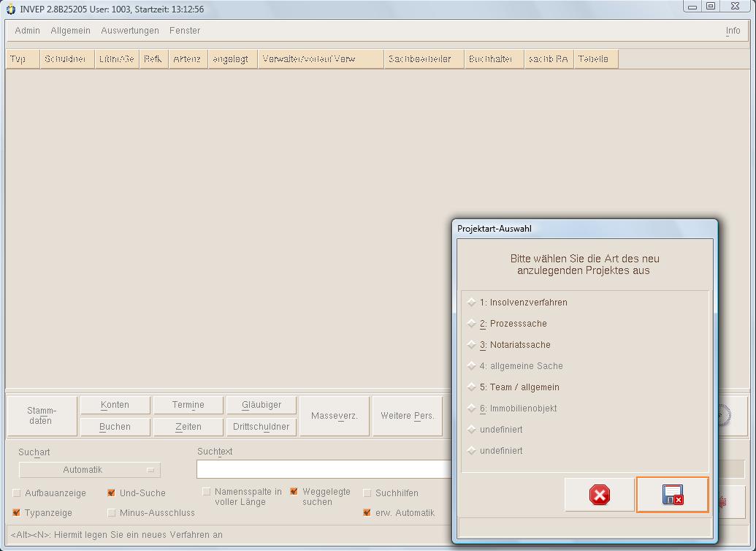Click the INVEP application icon in title bar
Image resolution: width=756 pixels, height=551 pixels.
11,9
